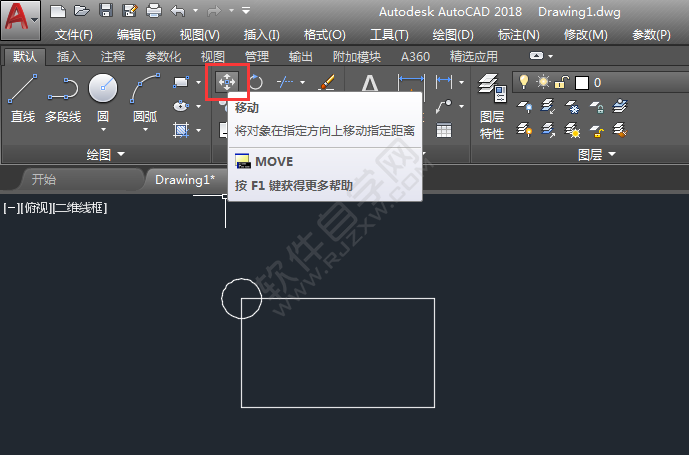Viewport: 689px width, 455px height.
Task: Open Layer Properties (图层特性) manager
Action: click(x=492, y=106)
